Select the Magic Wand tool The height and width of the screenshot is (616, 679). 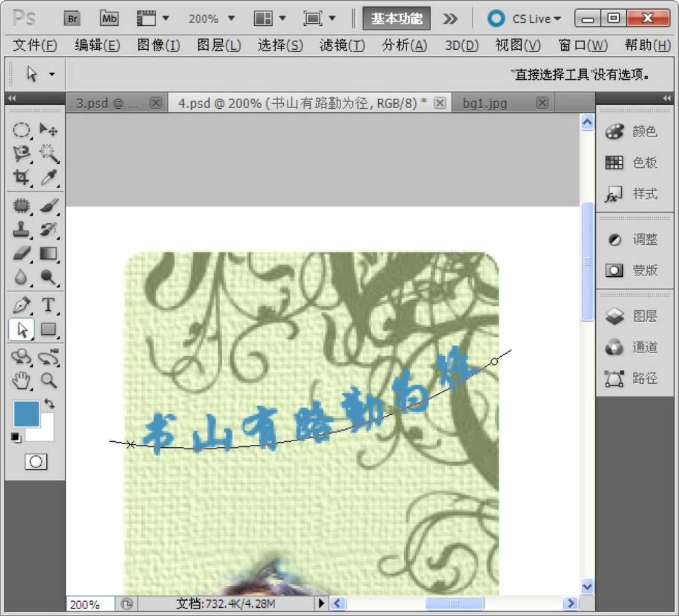(48, 153)
